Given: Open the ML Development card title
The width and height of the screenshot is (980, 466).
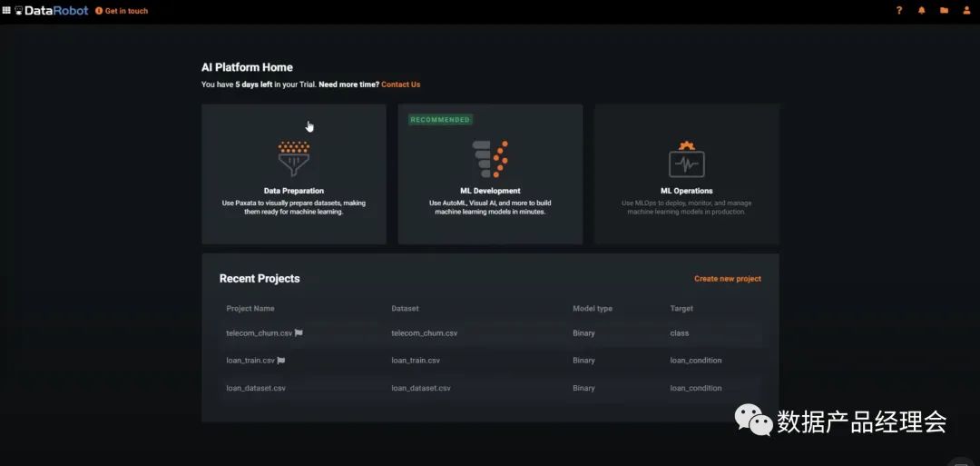Looking at the screenshot, I should coord(490,191).
